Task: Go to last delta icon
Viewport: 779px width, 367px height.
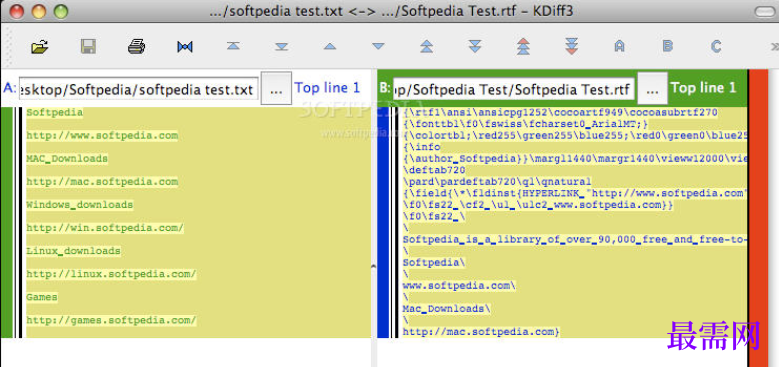Action: pos(282,47)
